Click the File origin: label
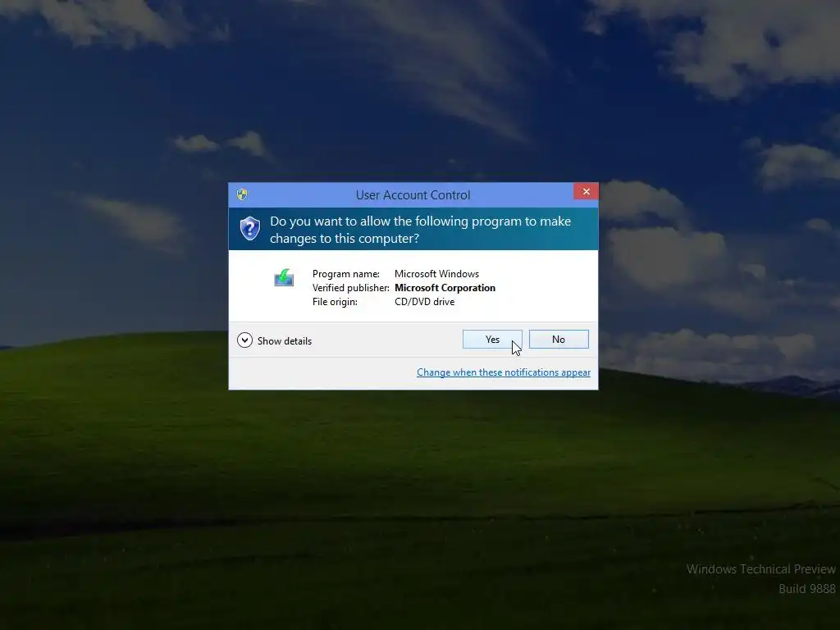Image resolution: width=840 pixels, height=630 pixels. click(x=335, y=302)
